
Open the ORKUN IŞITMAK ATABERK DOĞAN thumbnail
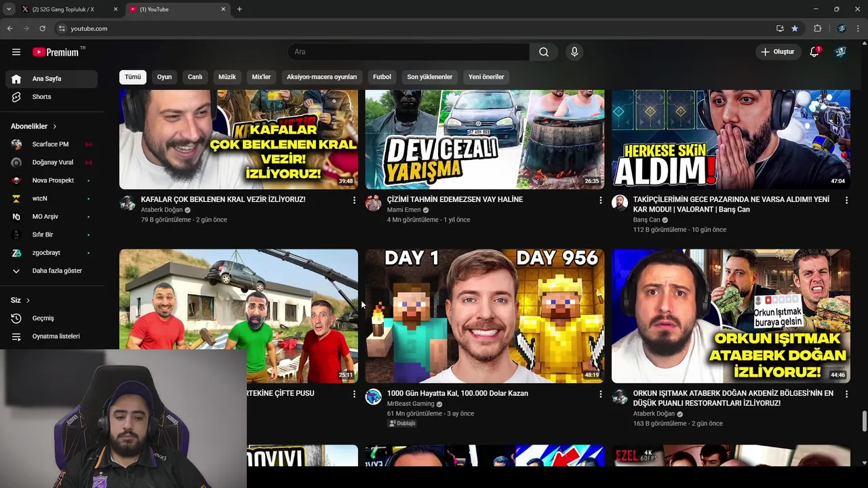pyautogui.click(x=731, y=316)
